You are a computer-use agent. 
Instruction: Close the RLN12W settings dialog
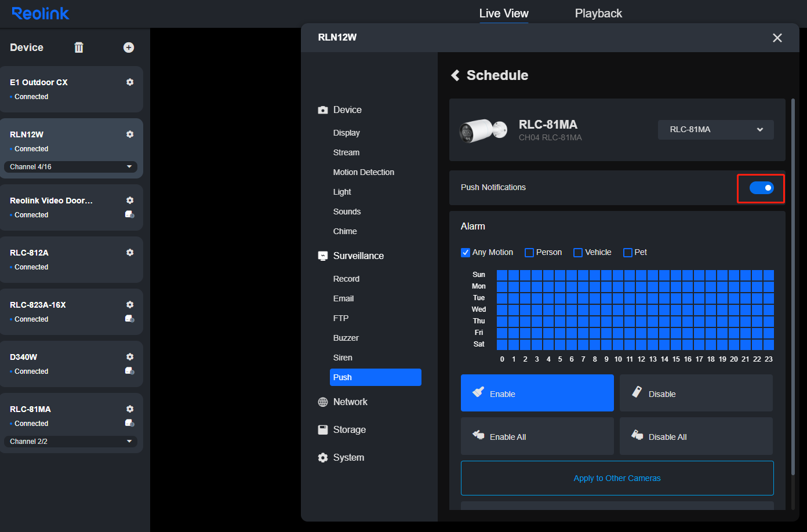(x=777, y=38)
